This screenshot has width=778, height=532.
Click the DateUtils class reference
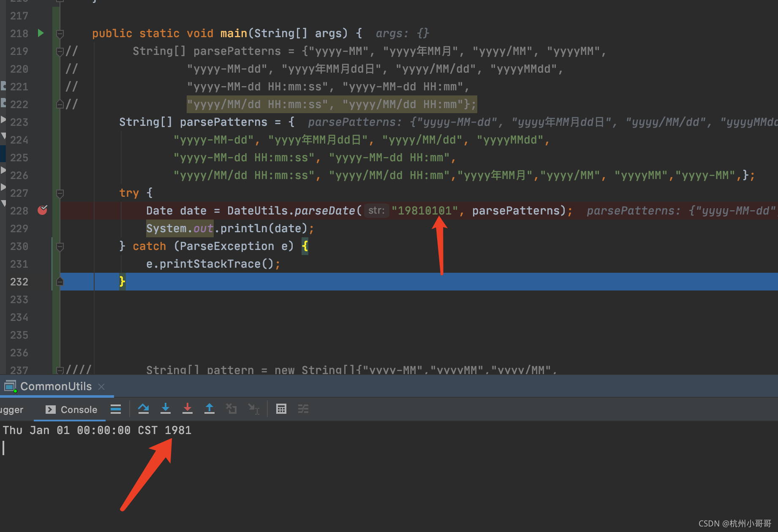point(257,211)
